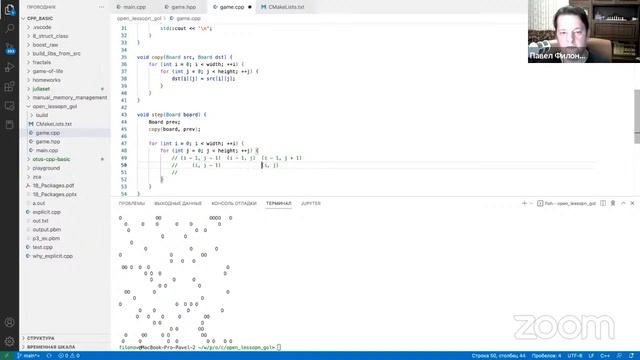Open 18_Packages.pptx file
The width and height of the screenshot is (640, 360).
tap(54, 194)
